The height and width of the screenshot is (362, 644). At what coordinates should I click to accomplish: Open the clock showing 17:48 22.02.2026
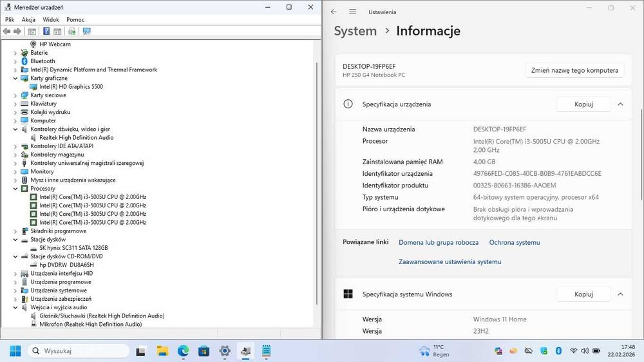point(621,351)
